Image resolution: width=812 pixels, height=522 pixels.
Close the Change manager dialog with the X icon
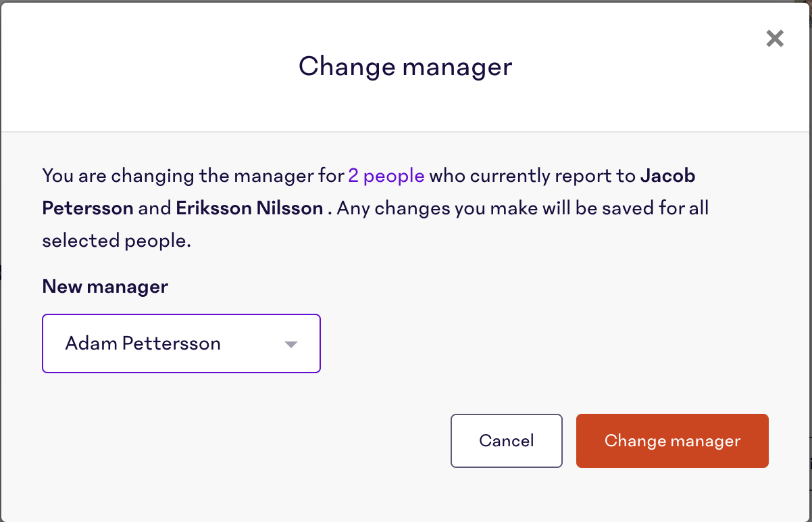click(775, 39)
